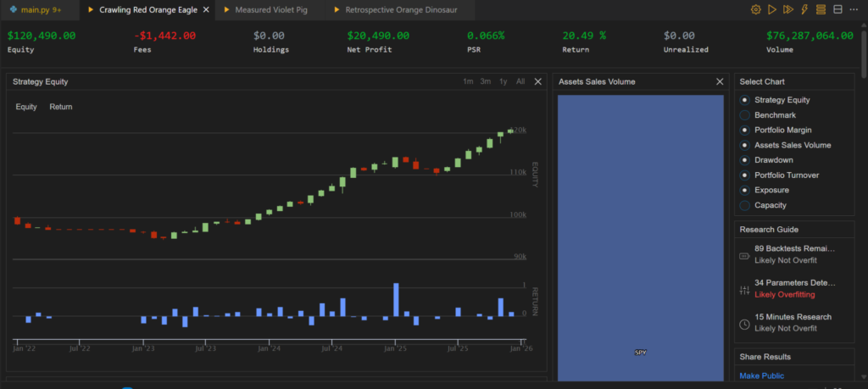Viewport: 868px width, 389px height.
Task: Enable the Capacity chart option
Action: (x=744, y=205)
